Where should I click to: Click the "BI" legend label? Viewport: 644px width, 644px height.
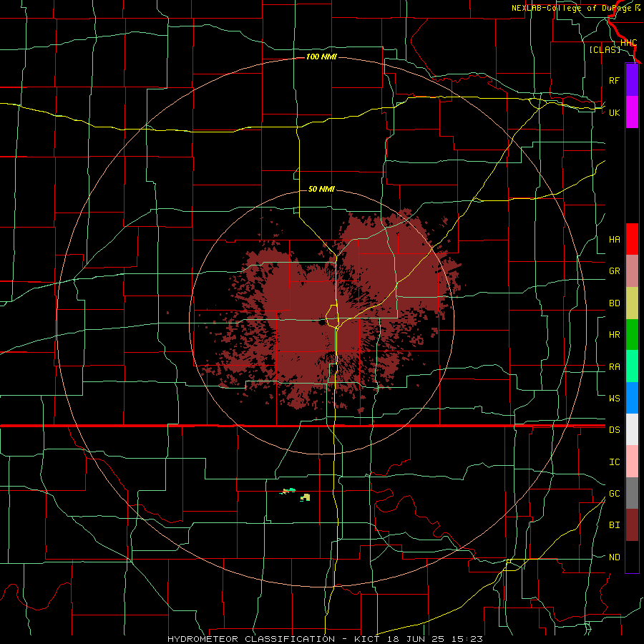[614, 525]
